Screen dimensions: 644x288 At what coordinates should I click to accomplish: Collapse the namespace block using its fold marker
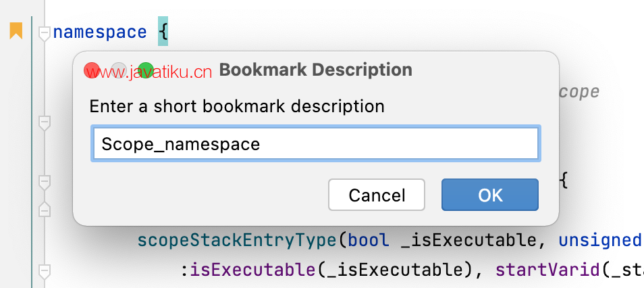(45, 34)
